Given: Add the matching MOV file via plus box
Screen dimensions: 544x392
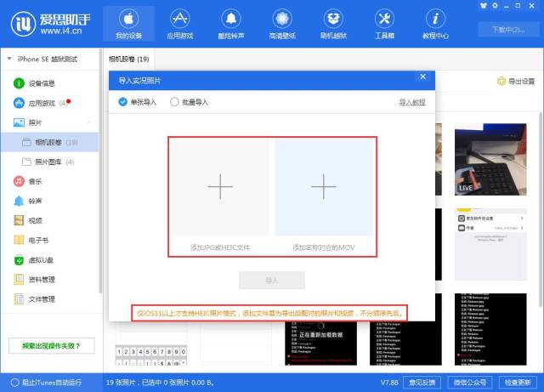Looking at the screenshot, I should coord(324,187).
